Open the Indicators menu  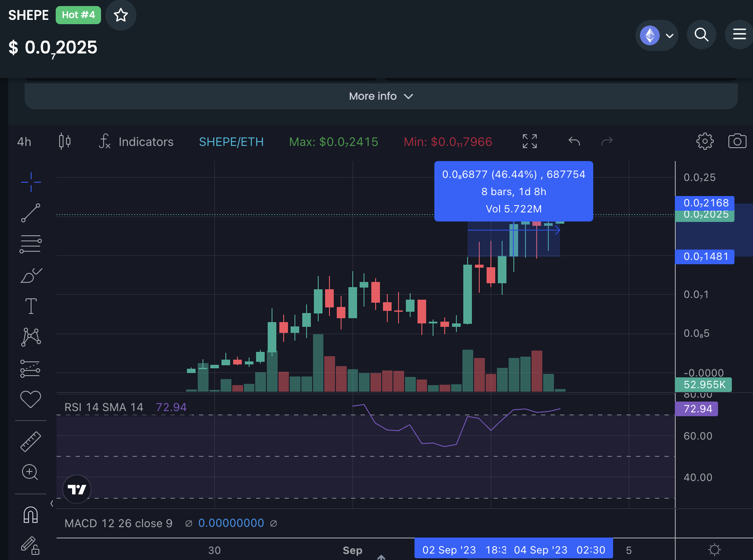(x=136, y=142)
